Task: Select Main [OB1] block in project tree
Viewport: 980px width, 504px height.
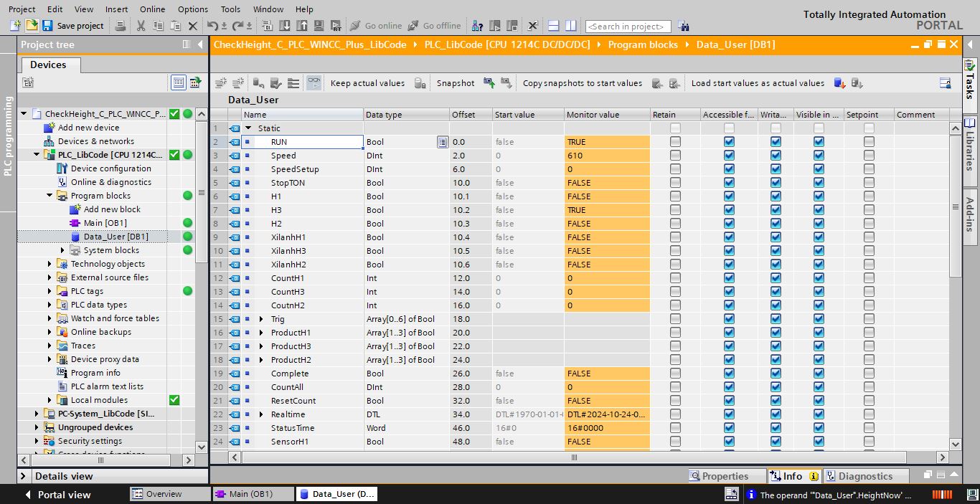Action: (x=105, y=223)
